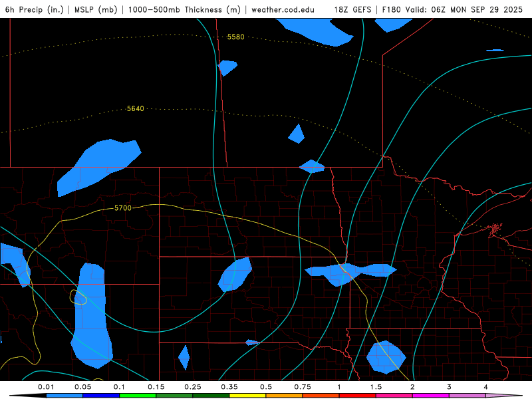Image resolution: width=532 pixels, height=399 pixels.
Task: Click the 1.5 legend value
Action: 376,387
